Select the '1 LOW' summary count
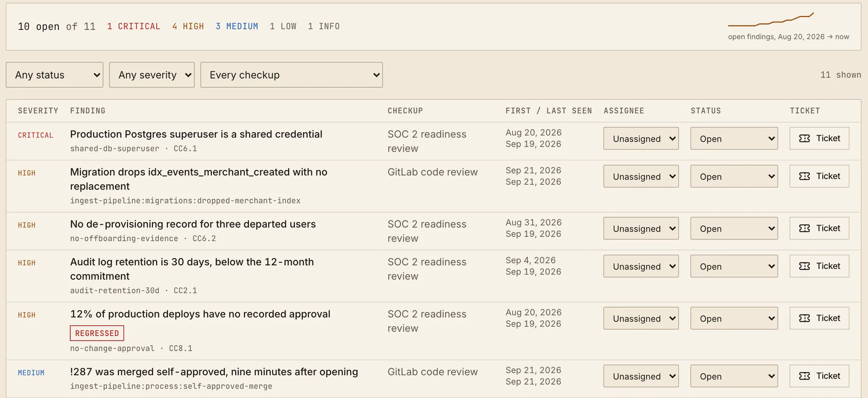 coord(283,27)
